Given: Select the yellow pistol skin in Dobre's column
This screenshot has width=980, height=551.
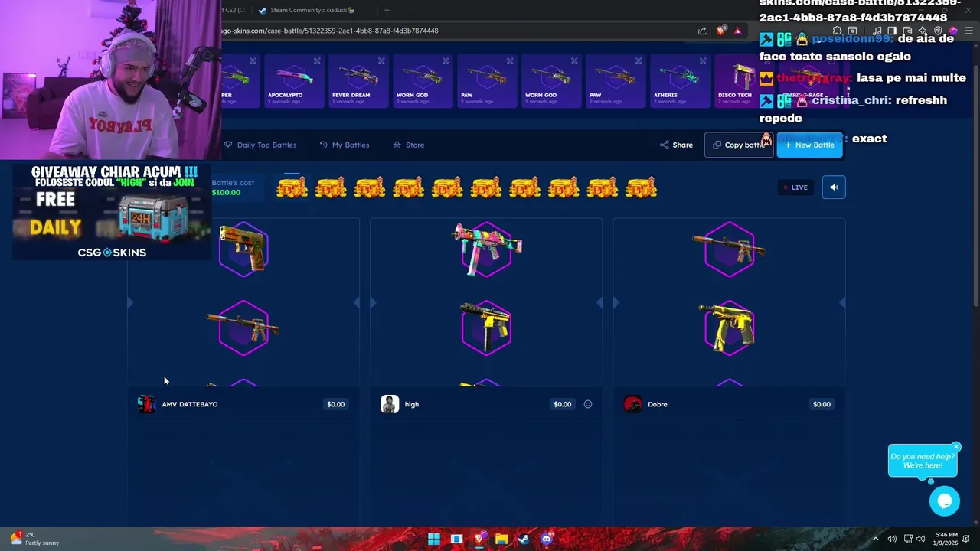Looking at the screenshot, I should coord(729,328).
